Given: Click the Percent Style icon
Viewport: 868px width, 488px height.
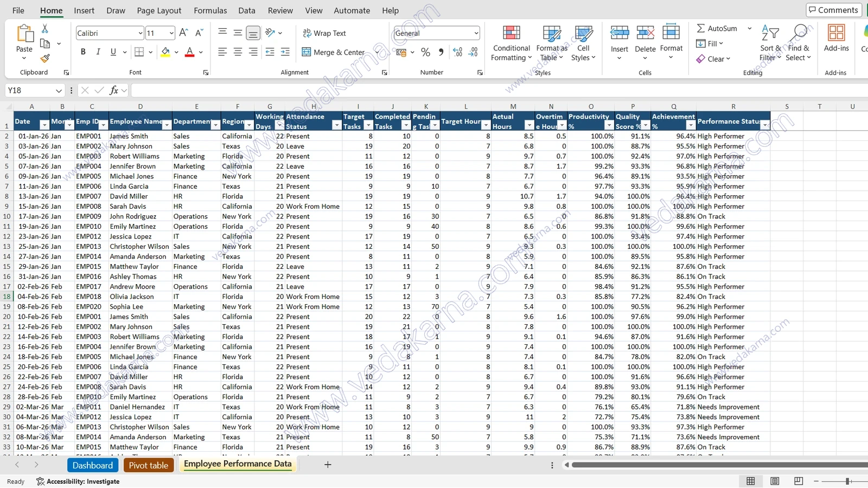Looking at the screenshot, I should coord(425,52).
